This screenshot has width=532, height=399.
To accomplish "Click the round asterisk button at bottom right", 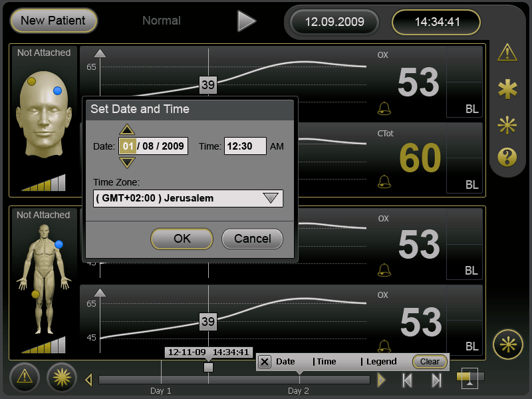I will point(507,344).
